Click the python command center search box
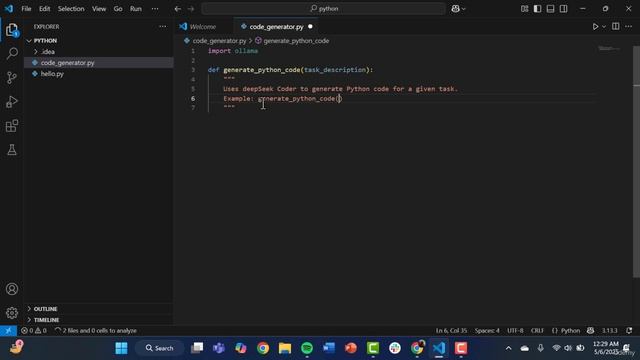The width and height of the screenshot is (640, 360). pos(323,9)
